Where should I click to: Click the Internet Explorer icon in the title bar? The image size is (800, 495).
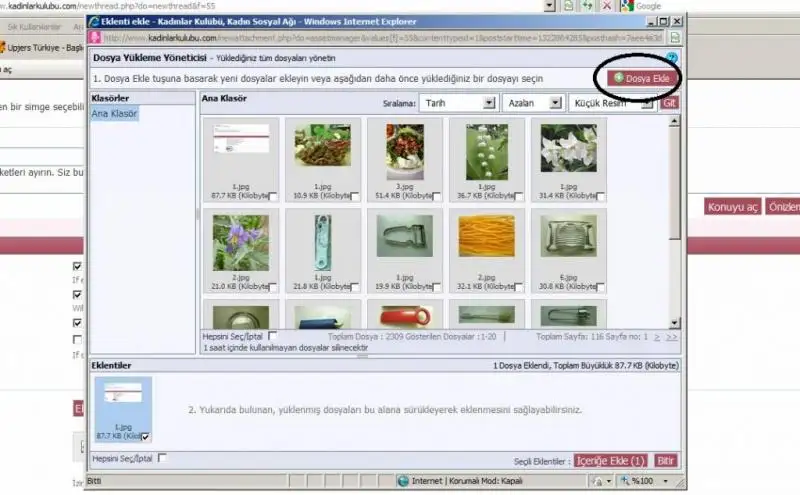pos(94,20)
